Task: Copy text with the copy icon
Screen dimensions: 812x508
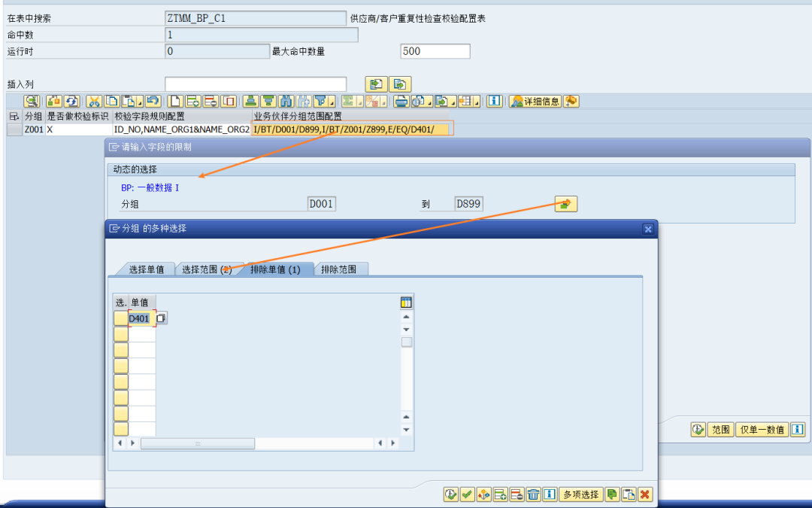Action: tap(111, 101)
